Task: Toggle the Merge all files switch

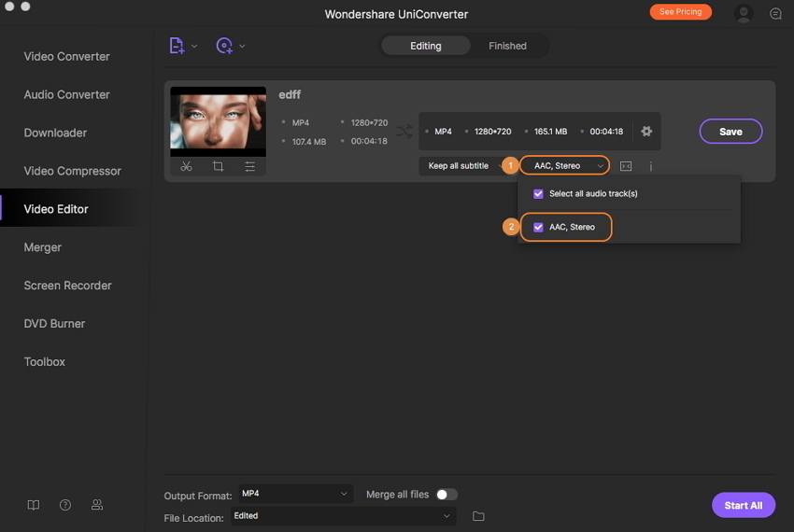Action: pos(447,495)
